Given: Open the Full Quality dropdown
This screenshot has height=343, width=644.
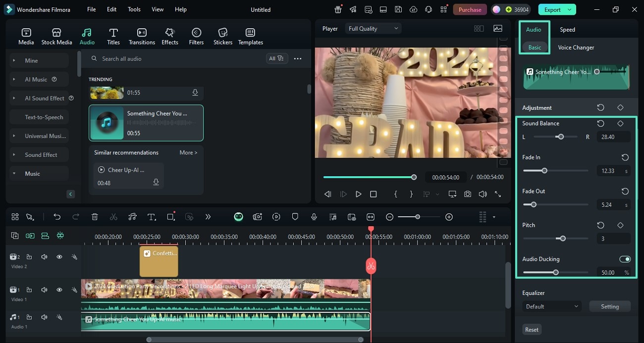Looking at the screenshot, I should coord(373,29).
